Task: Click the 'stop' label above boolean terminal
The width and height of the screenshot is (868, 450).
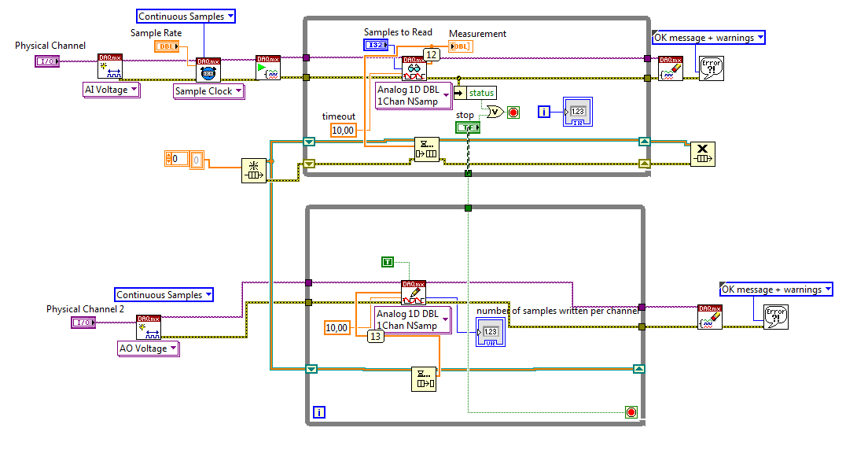Action: 465,116
